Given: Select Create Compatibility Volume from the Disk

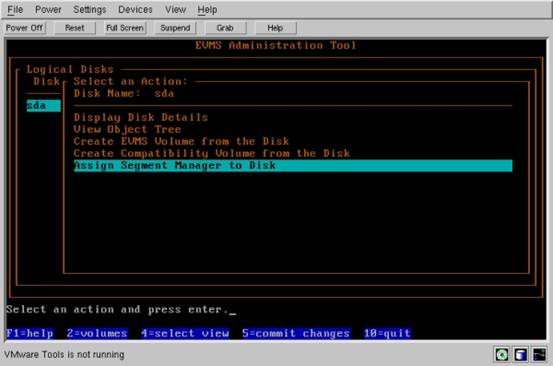Looking at the screenshot, I should 212,153.
